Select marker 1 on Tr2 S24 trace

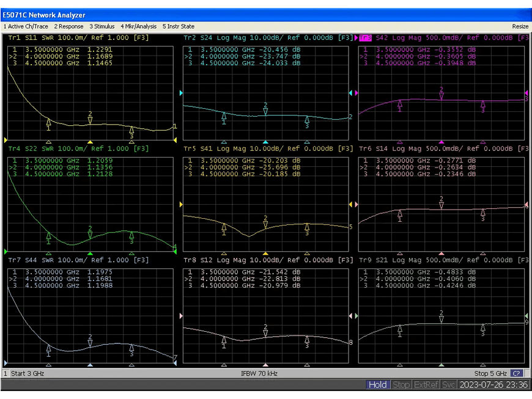coord(224,115)
